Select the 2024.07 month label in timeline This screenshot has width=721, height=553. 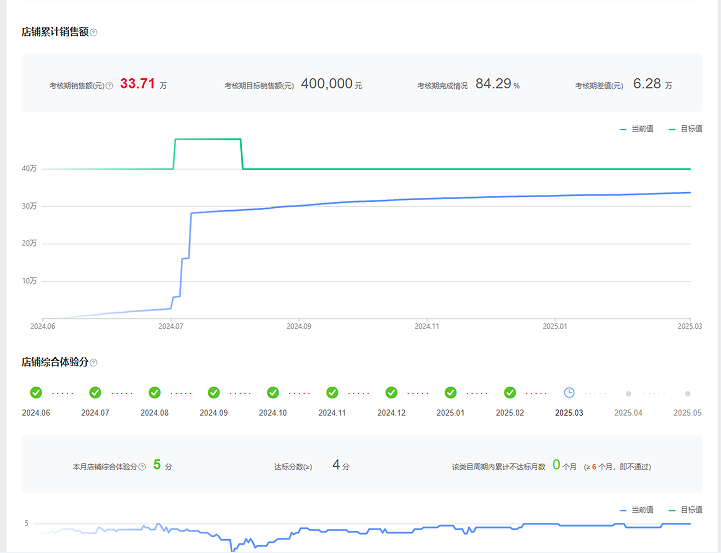point(95,413)
